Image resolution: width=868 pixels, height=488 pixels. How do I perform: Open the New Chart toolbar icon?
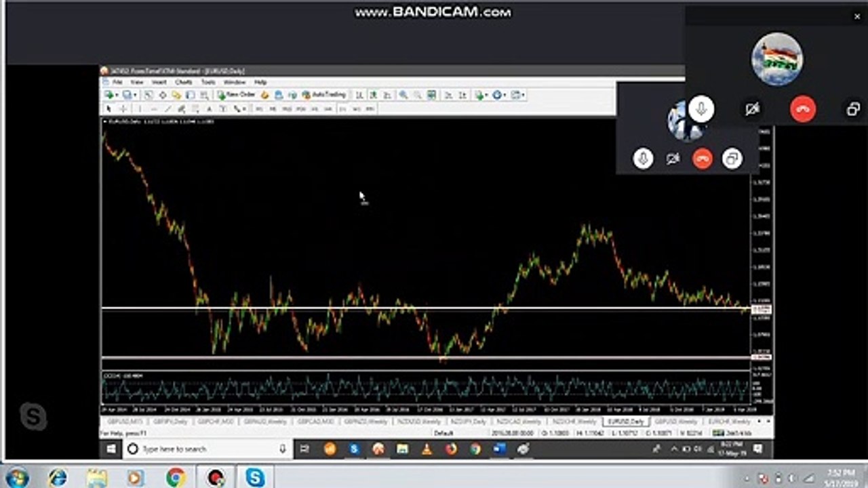tap(109, 95)
